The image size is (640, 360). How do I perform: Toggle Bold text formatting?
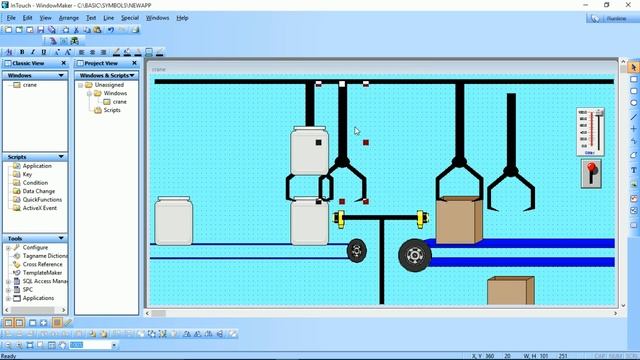[x=22, y=52]
